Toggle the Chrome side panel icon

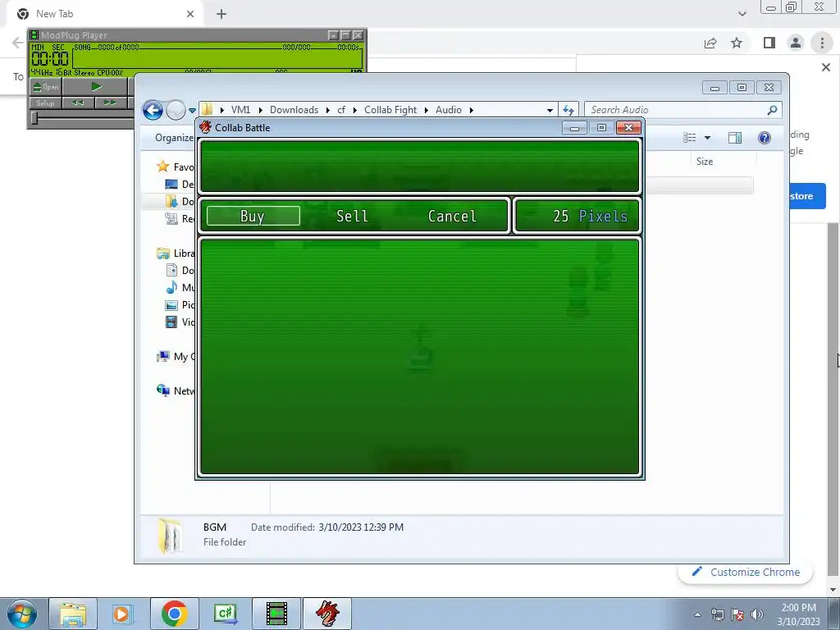(x=769, y=43)
